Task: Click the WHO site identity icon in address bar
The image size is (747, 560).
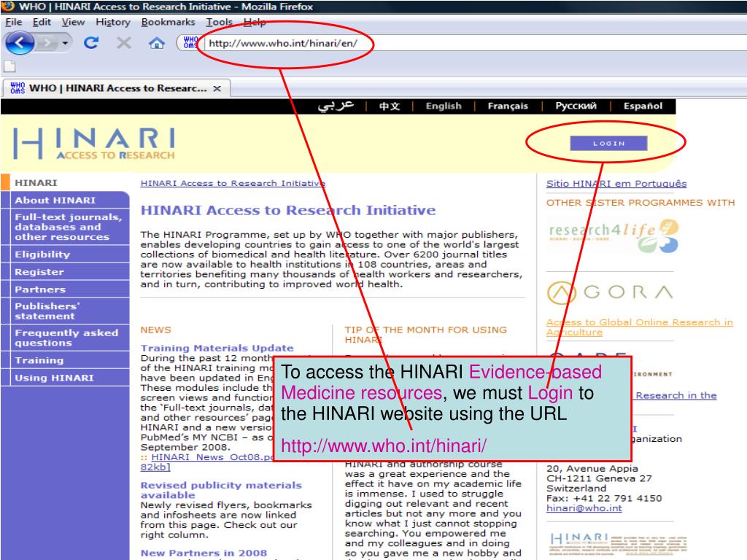Action: coord(190,42)
